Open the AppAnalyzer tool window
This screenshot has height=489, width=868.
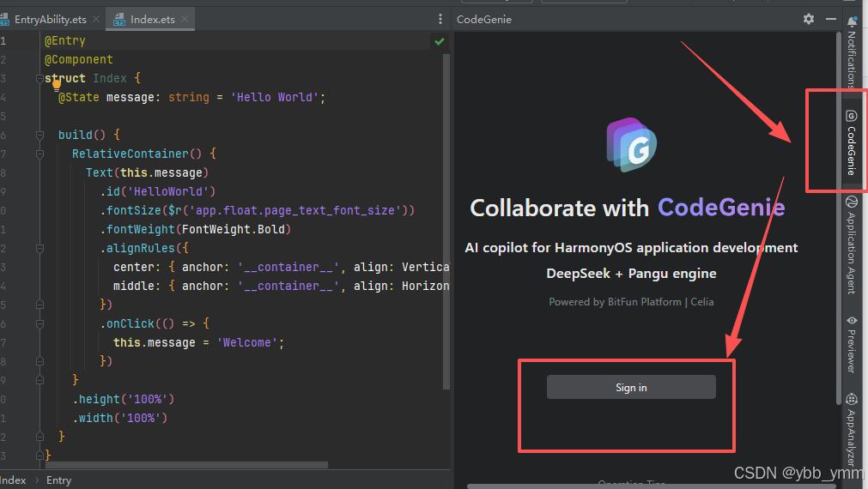[x=852, y=430]
